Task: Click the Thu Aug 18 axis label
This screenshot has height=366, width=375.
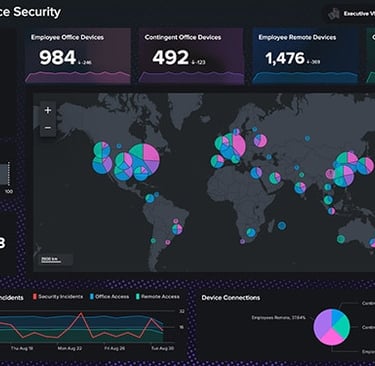Action: pyautogui.click(x=22, y=348)
